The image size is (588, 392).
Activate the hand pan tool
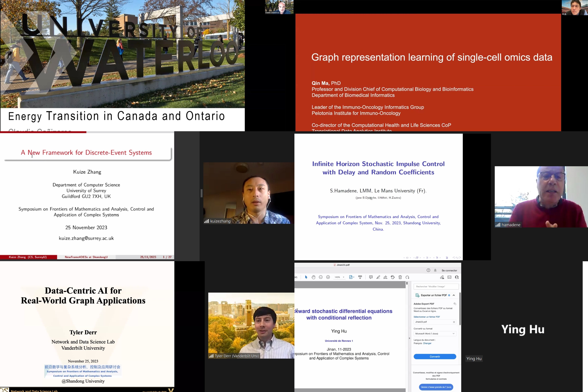click(313, 277)
